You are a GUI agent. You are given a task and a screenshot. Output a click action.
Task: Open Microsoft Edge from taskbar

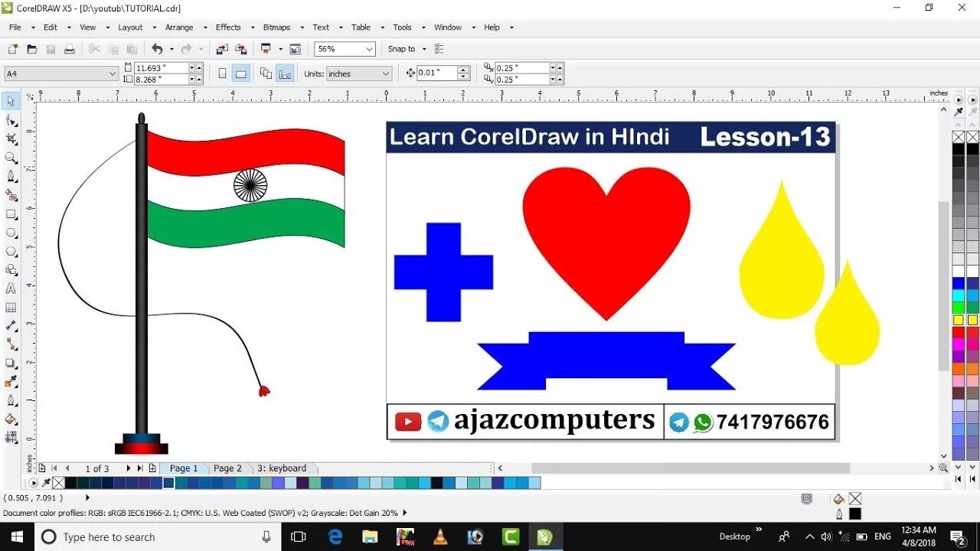pos(335,536)
